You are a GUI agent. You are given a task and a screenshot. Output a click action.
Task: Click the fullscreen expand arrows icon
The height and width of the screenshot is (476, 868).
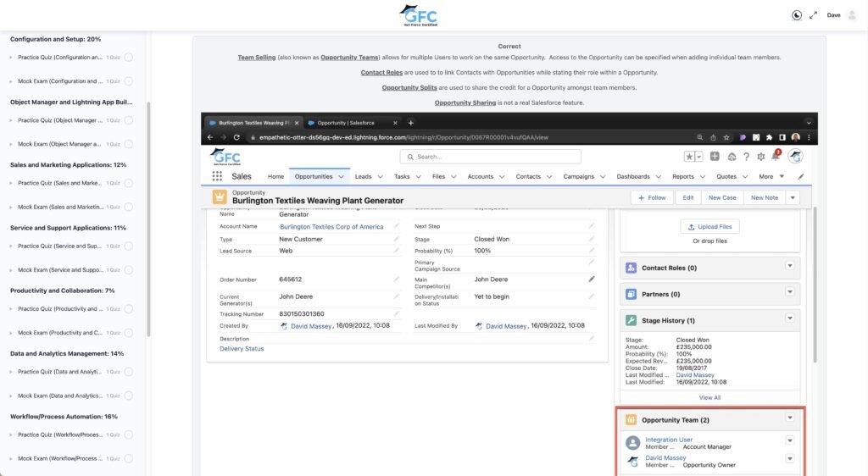tap(813, 15)
